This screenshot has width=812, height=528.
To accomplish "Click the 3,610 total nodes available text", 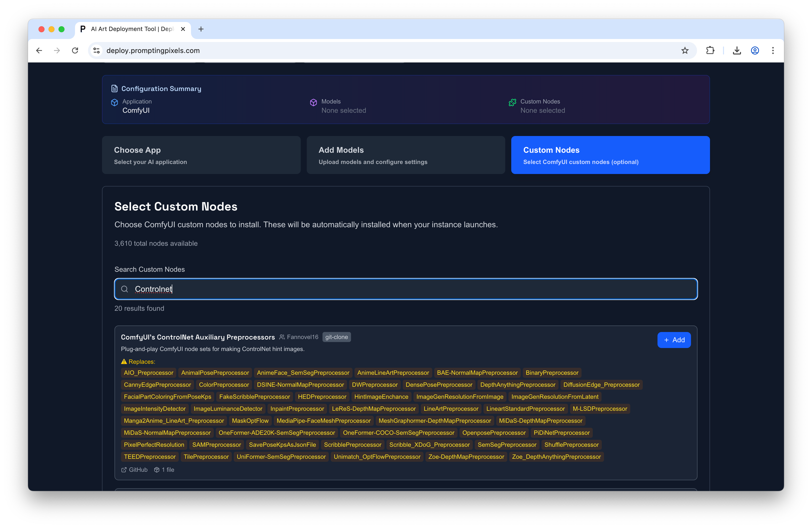I will click(156, 243).
